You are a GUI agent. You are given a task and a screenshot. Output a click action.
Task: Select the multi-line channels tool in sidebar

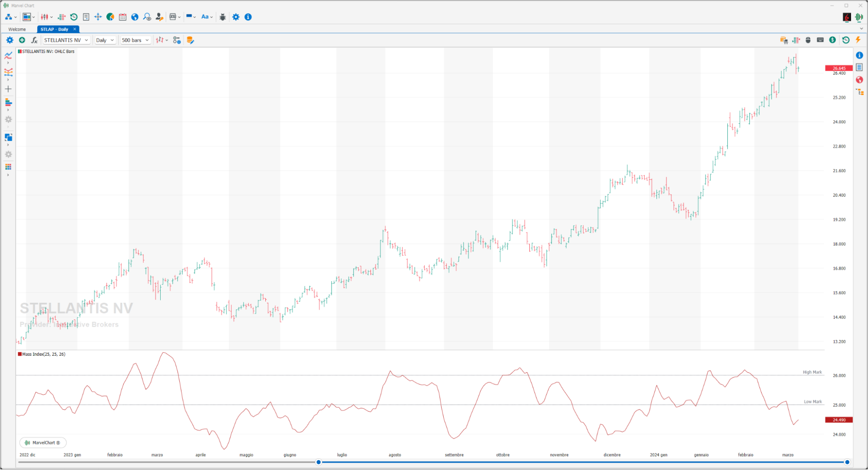pos(8,72)
